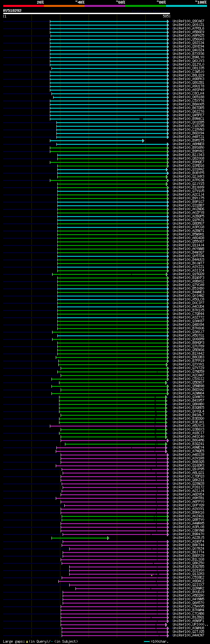Click the green ~80% identity legend segment
210x644 pixels.
pos(146,6)
